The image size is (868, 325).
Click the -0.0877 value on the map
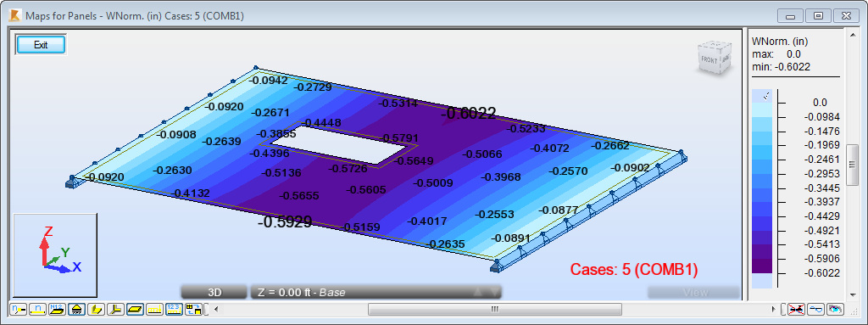tap(559, 210)
